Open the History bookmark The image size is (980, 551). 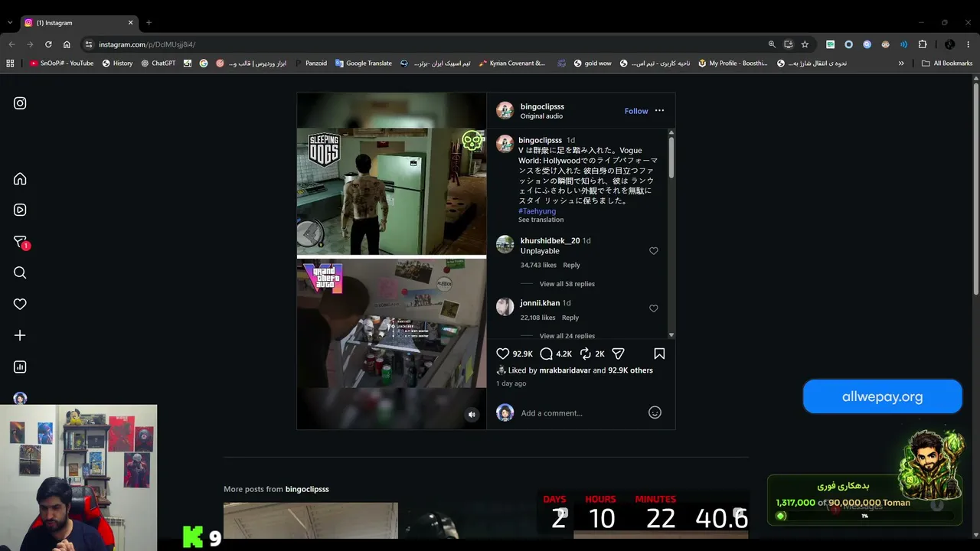pos(117,64)
